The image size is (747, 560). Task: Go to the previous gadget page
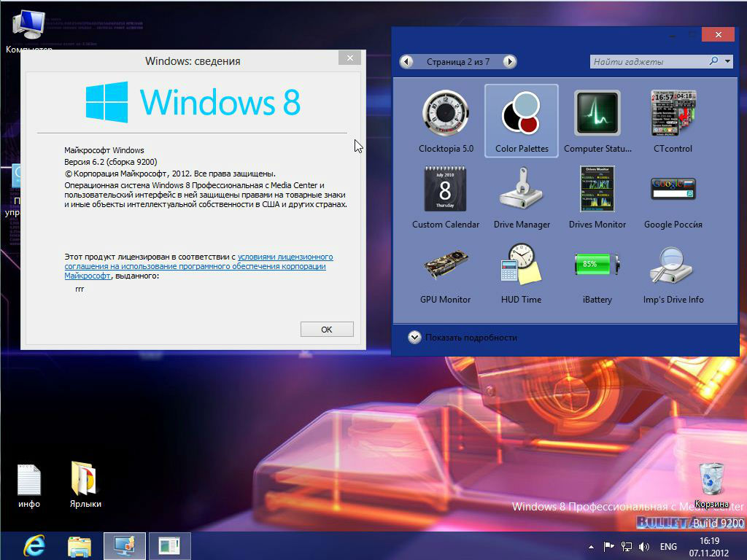pyautogui.click(x=406, y=61)
